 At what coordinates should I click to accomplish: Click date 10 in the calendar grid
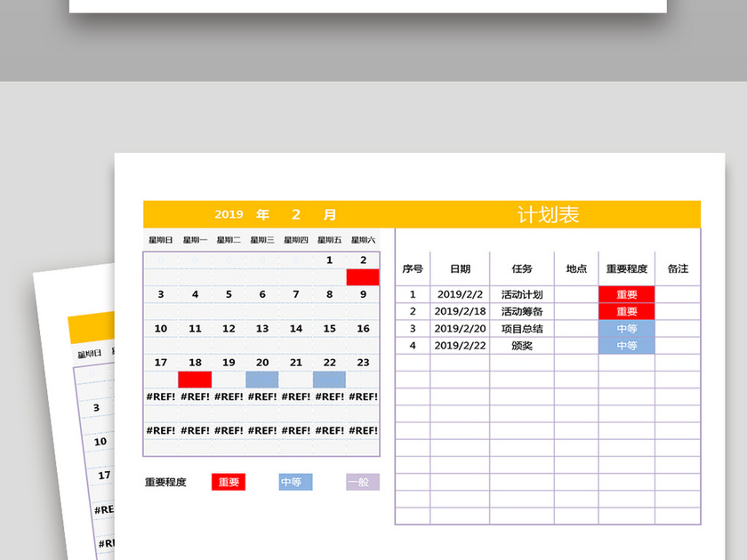coord(161,329)
